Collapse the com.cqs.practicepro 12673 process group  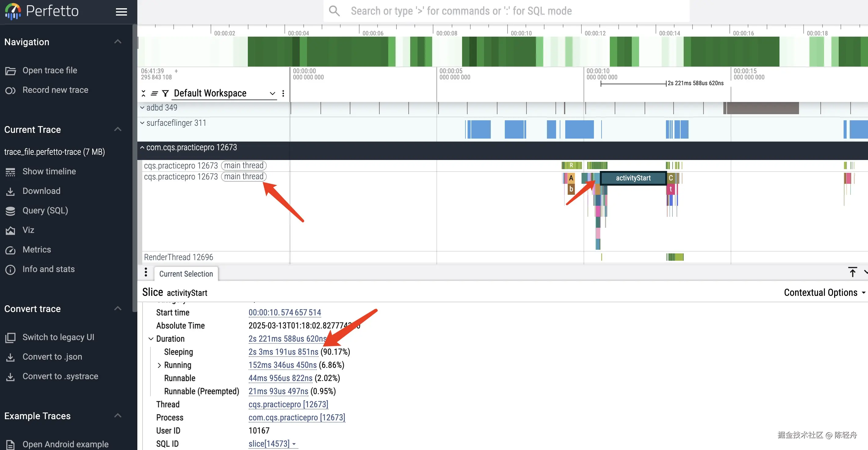pyautogui.click(x=142, y=148)
